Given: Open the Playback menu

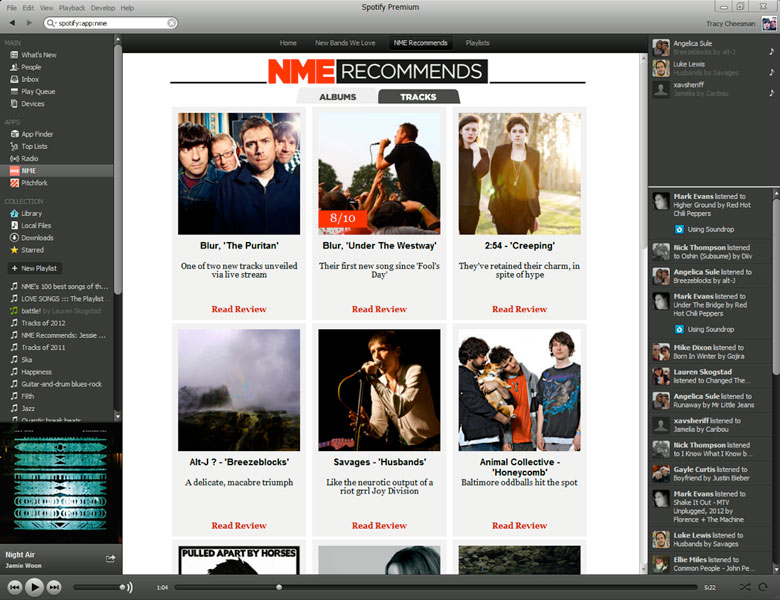Looking at the screenshot, I should (72, 7).
